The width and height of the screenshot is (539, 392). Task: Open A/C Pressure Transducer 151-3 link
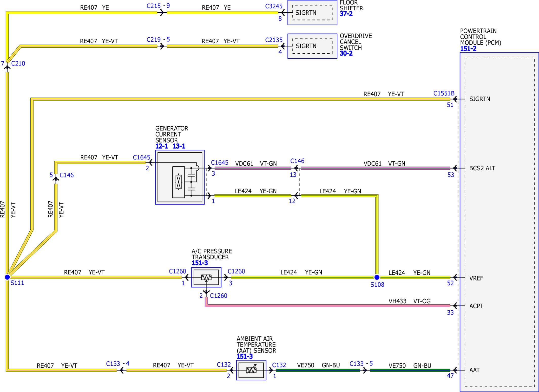(199, 263)
